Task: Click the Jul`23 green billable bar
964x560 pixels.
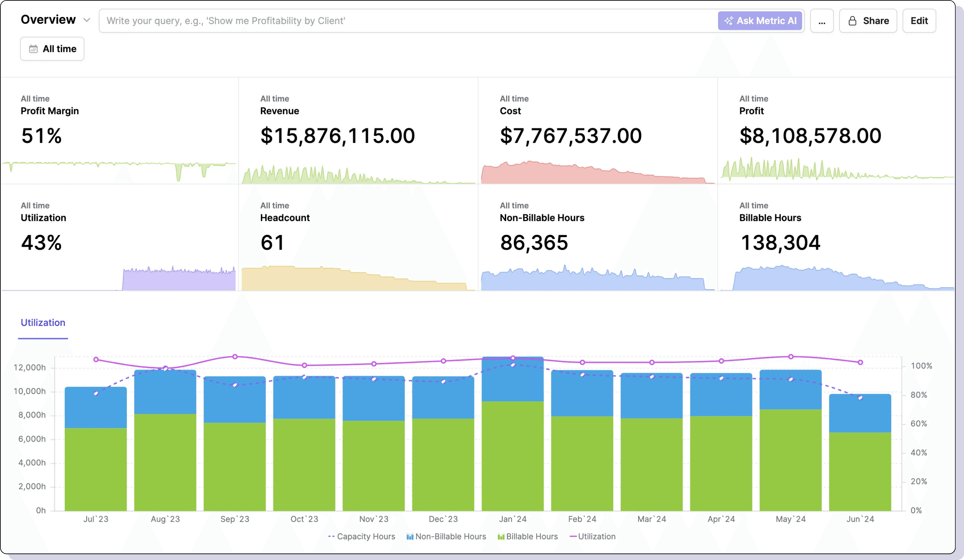Action: pyautogui.click(x=96, y=469)
